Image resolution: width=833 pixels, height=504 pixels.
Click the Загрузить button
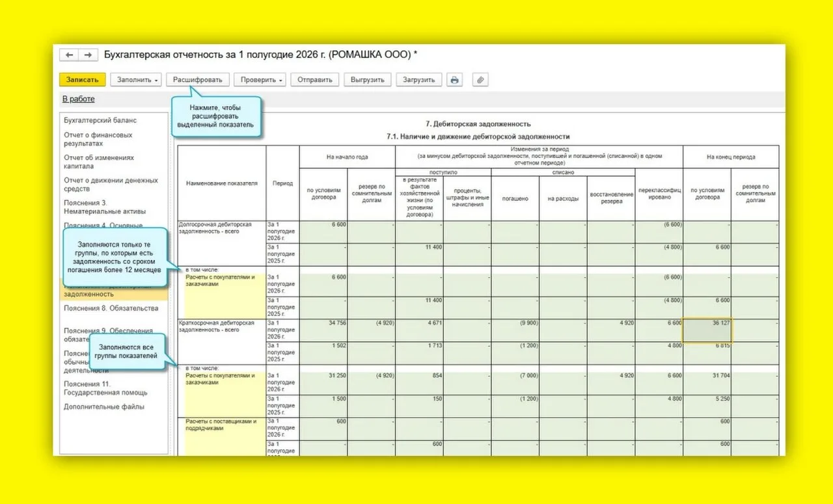point(419,80)
